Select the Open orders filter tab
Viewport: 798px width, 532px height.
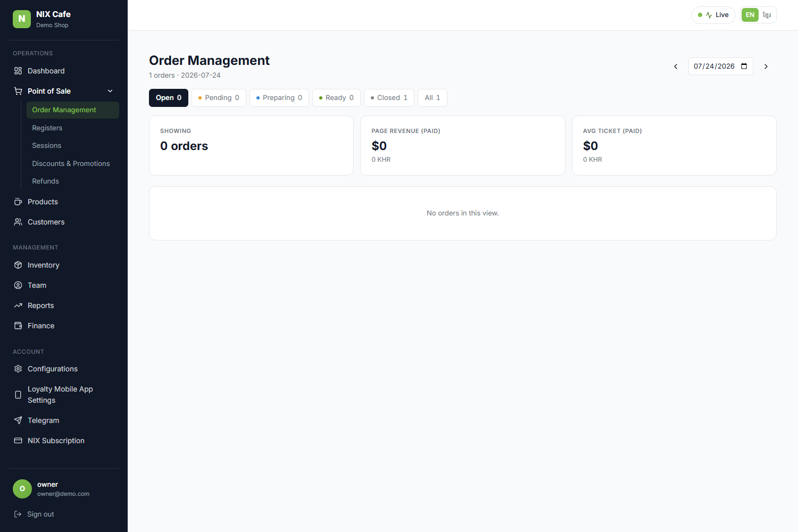pyautogui.click(x=169, y=98)
